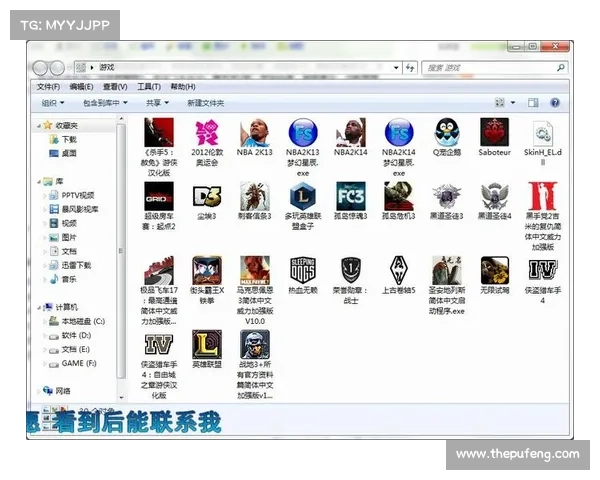Screen dimensions: 600x480
Task: Open the view options dropdown arrow
Action: (513, 103)
